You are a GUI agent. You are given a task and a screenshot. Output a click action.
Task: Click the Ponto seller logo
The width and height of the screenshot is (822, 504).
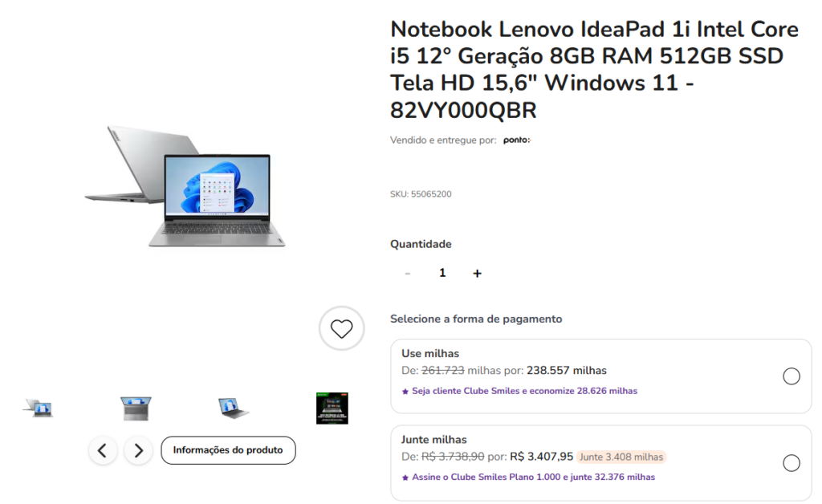tap(517, 140)
